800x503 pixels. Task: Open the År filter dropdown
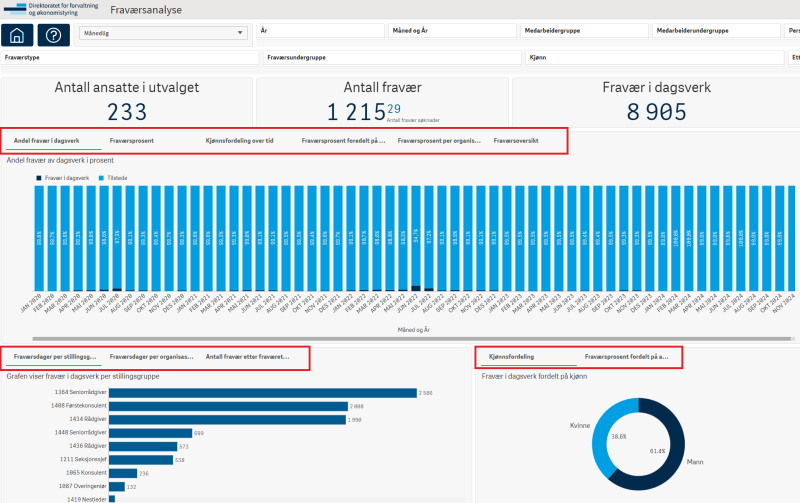(320, 31)
